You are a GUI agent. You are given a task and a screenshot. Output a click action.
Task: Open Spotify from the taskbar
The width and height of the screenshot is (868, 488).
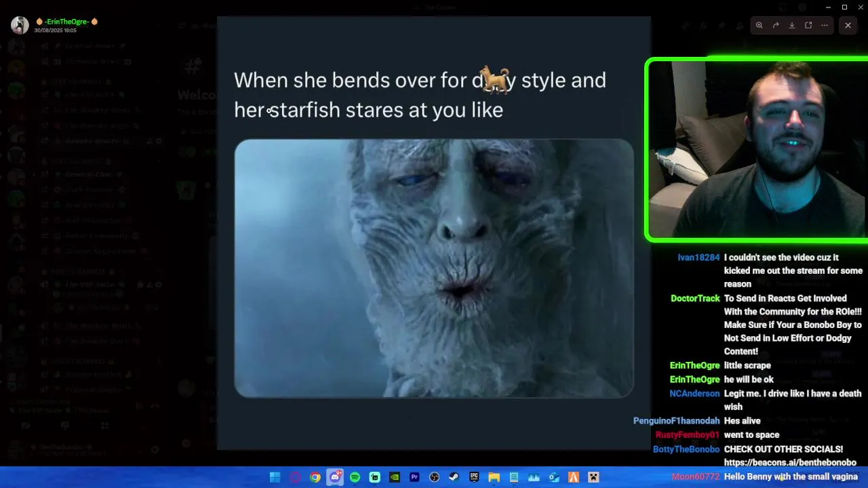(355, 477)
